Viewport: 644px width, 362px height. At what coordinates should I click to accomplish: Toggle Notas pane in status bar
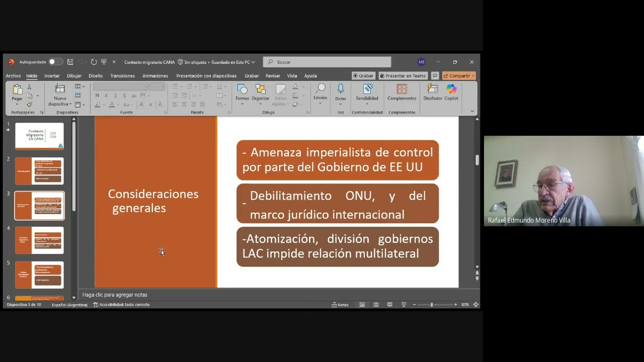[340, 305]
